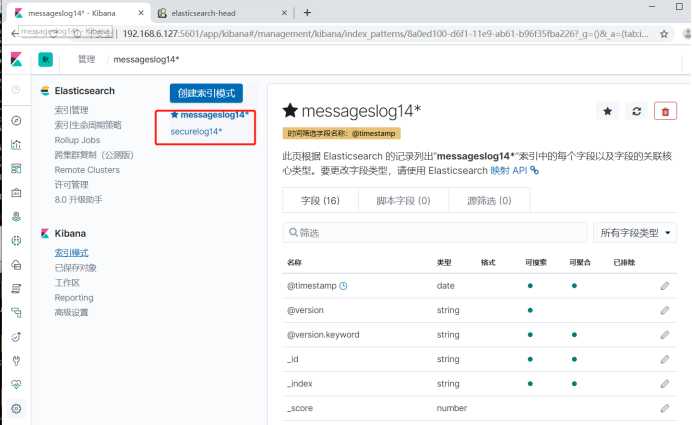Open License Management link
692x425 pixels.
click(x=71, y=185)
